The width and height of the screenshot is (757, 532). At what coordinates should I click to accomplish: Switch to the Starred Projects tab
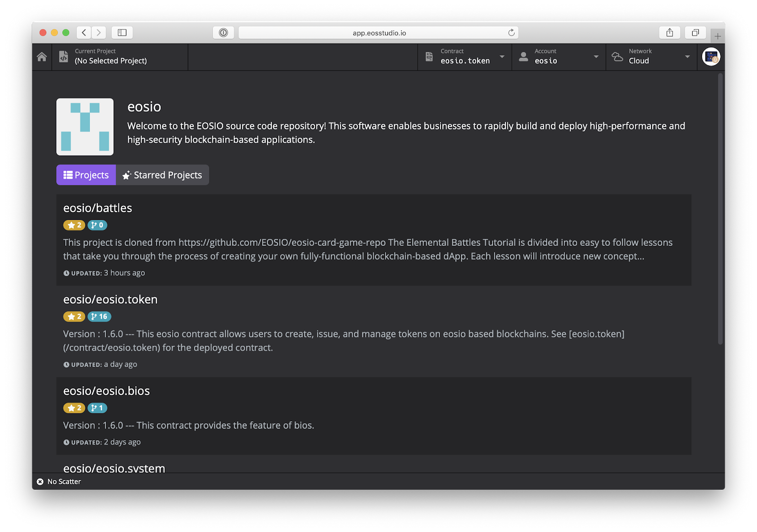point(162,175)
